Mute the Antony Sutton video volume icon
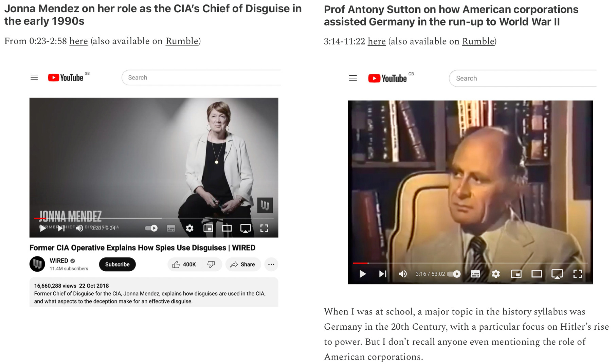This screenshot has width=616, height=364. [x=403, y=274]
